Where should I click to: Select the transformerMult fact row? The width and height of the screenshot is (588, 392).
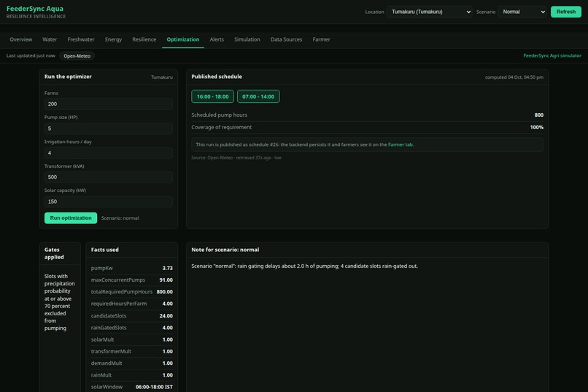click(x=131, y=352)
